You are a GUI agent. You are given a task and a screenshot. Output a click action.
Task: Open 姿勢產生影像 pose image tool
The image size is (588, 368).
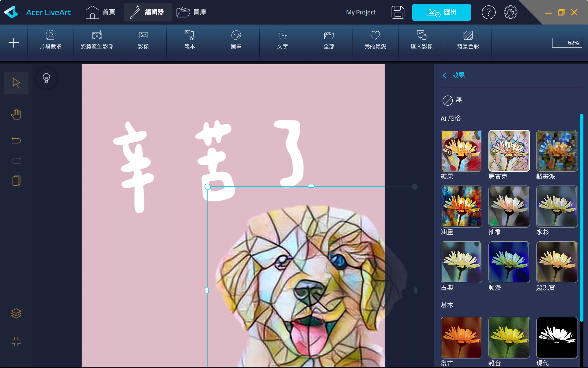[97, 40]
